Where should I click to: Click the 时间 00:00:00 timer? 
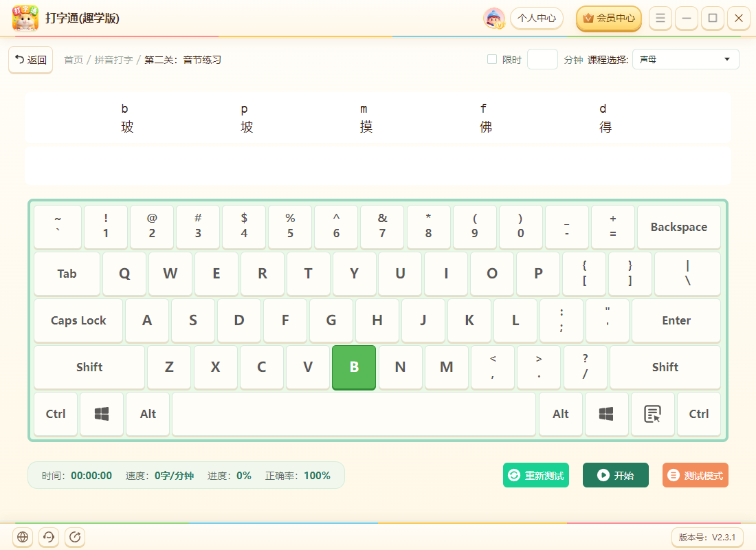point(77,476)
